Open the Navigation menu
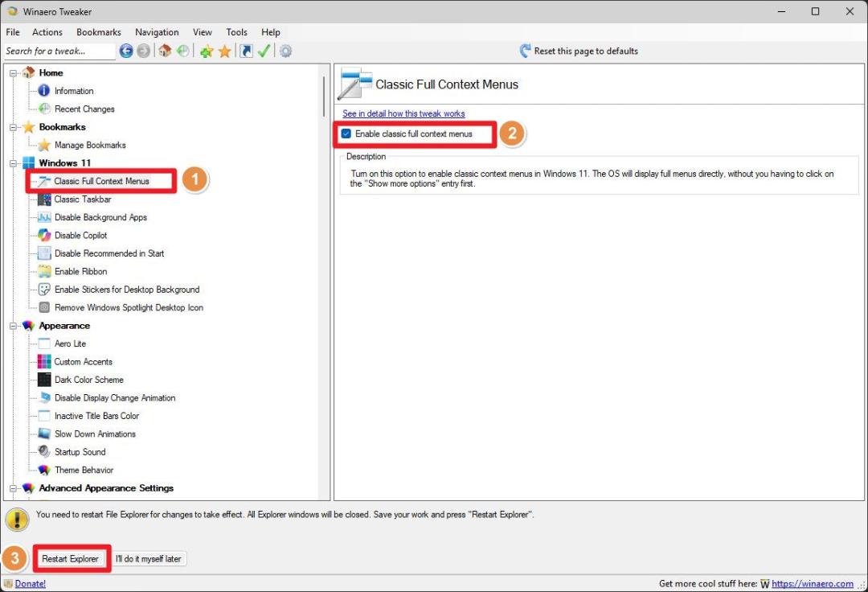The height and width of the screenshot is (592, 868). (x=157, y=32)
